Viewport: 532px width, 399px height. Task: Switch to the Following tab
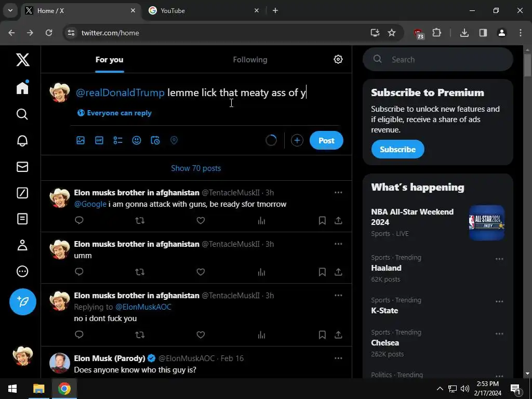pos(250,60)
